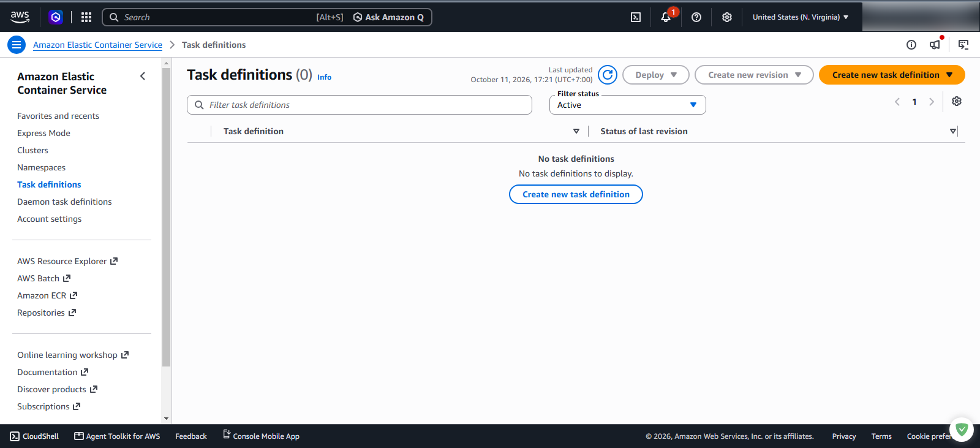Open the Info link beside Task definitions
The image size is (980, 448).
coord(324,77)
